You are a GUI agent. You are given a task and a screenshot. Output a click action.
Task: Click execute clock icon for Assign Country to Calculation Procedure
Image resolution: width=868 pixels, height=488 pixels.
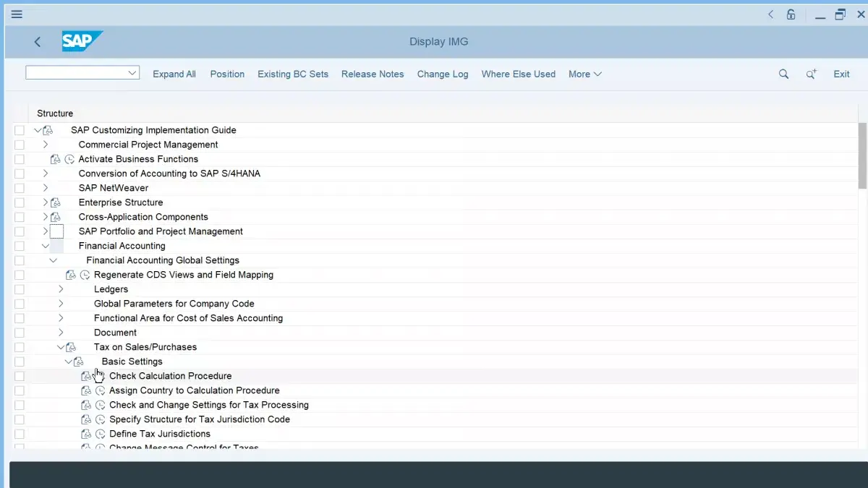101,390
